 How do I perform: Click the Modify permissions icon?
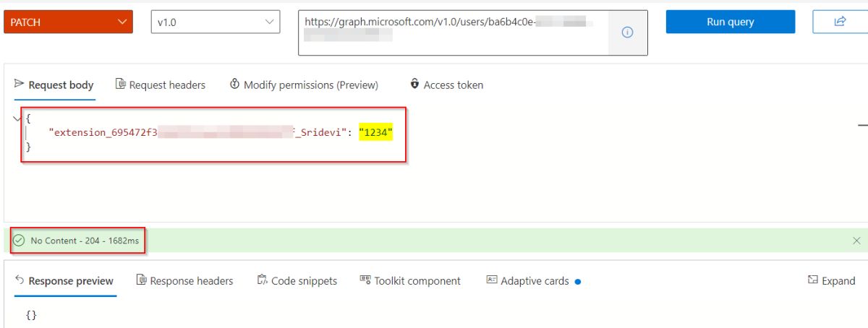[x=234, y=84]
